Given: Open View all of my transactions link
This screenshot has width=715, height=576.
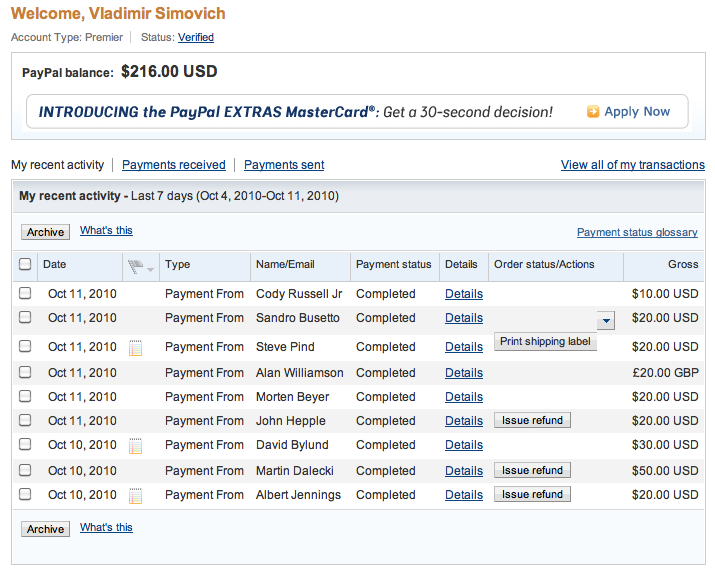Looking at the screenshot, I should (632, 165).
